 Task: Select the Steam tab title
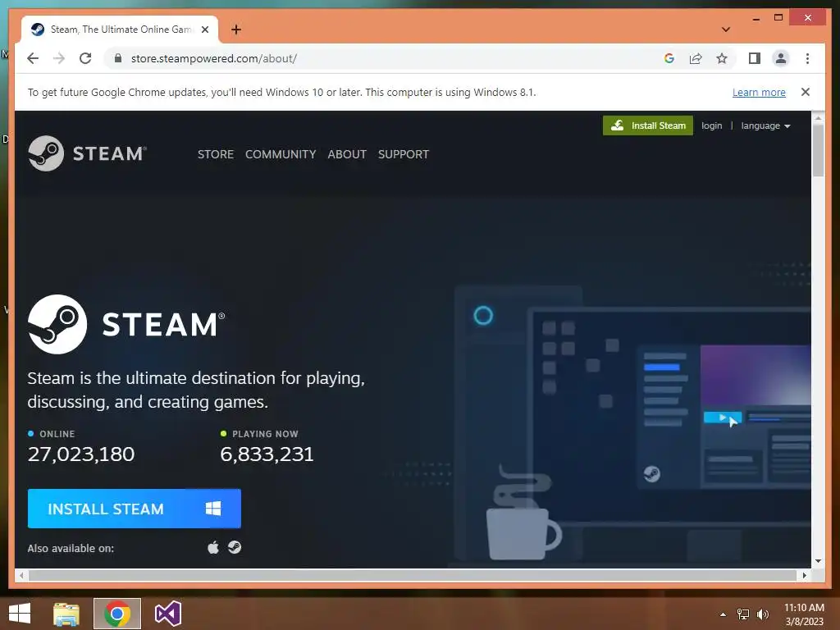pyautogui.click(x=121, y=30)
